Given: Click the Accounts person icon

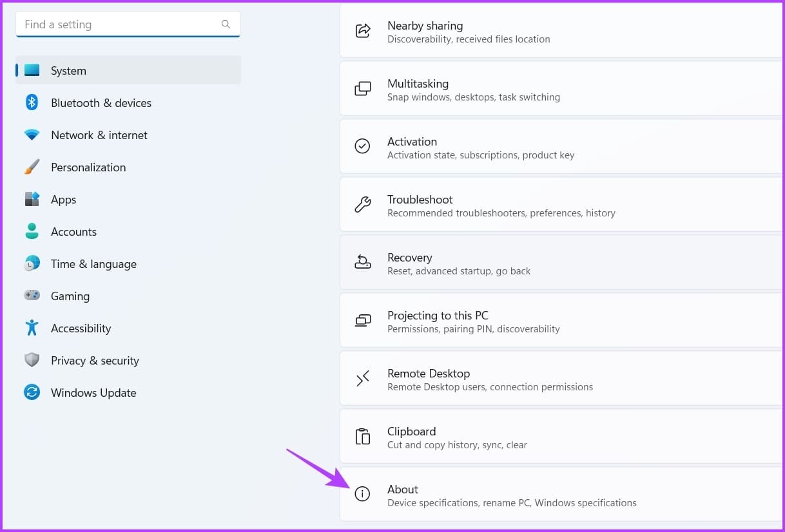Looking at the screenshot, I should click(x=32, y=231).
